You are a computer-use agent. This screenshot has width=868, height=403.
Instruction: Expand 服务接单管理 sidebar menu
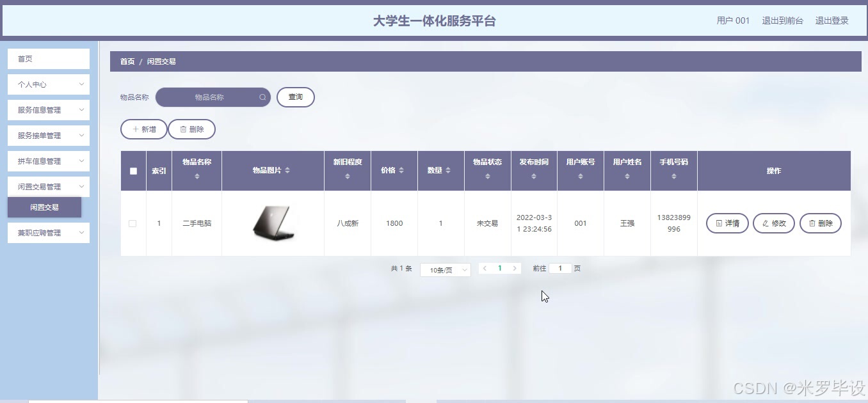tap(49, 136)
